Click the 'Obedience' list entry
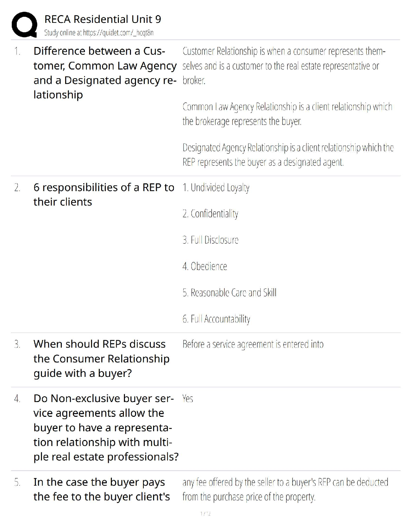The height and width of the screenshot is (532, 411). 205,266
